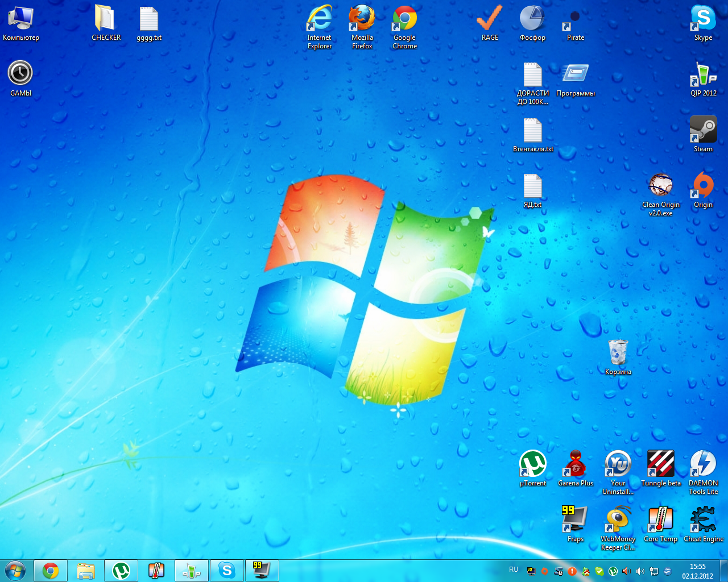Launch Core Temp desktop shortcut
728x582 pixels.
point(661,524)
